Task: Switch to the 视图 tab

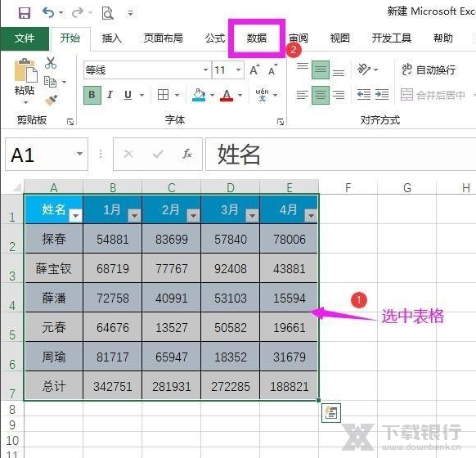Action: coord(339,38)
